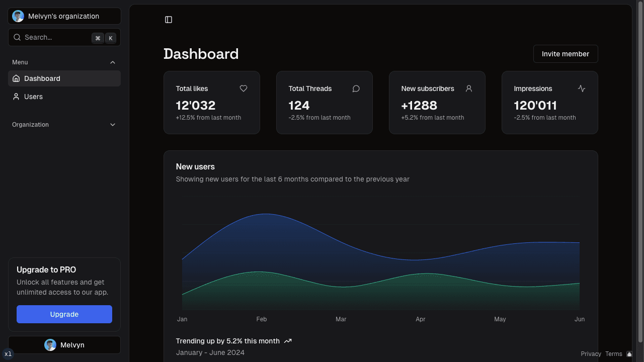Image resolution: width=644 pixels, height=362 pixels.
Task: Toggle the sidebar collapse icon
Action: click(168, 20)
